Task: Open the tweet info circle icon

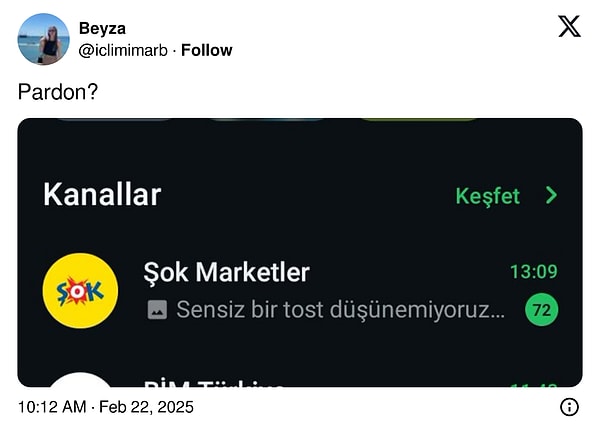Action: (x=569, y=407)
